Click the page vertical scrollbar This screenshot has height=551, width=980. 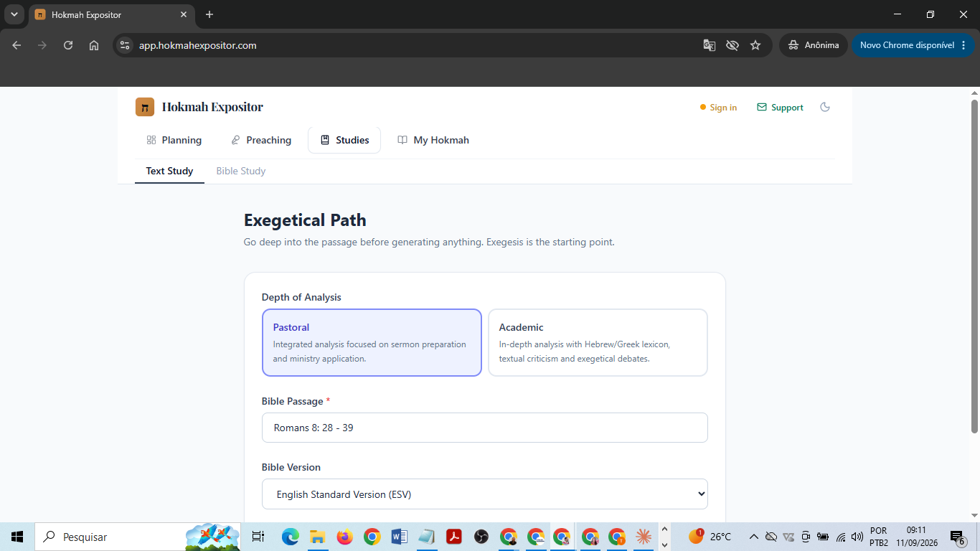tap(974, 267)
